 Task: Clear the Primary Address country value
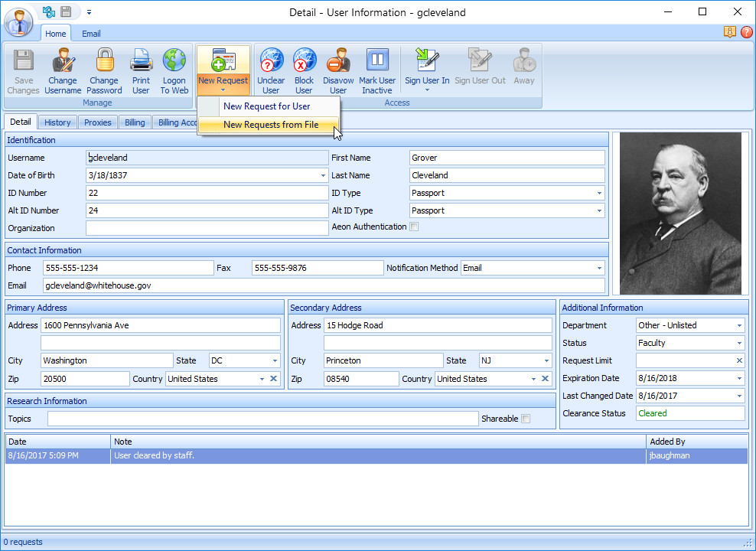pos(273,379)
